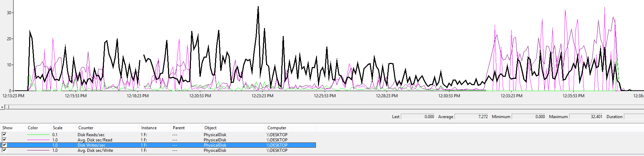This screenshot has width=644, height=156.
Task: Click the Minimum value field
Action: click(529, 117)
